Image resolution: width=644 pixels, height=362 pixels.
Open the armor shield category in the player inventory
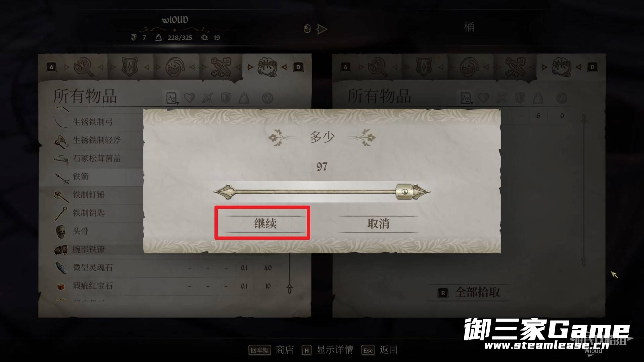click(129, 67)
